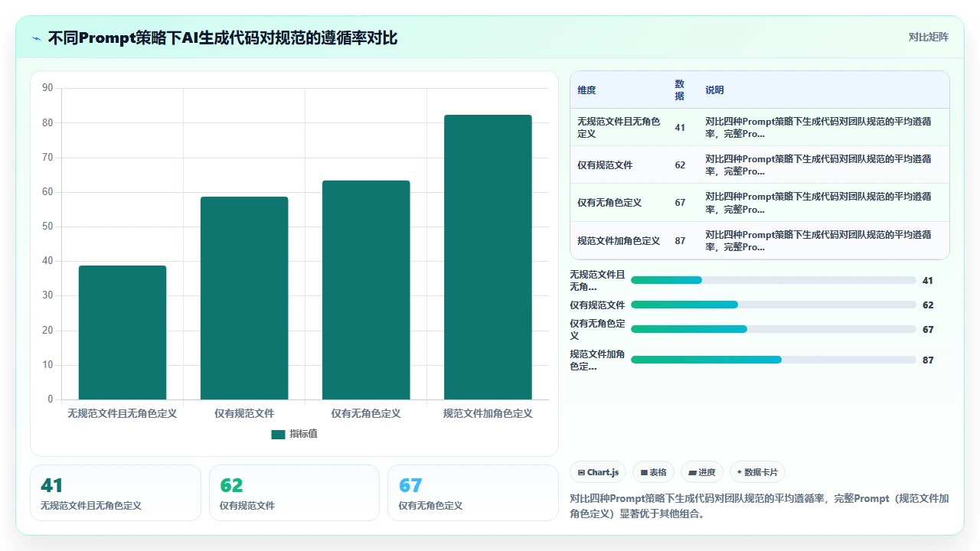The height and width of the screenshot is (551, 980).
Task: Open the data card showing 41
Action: coord(116,493)
